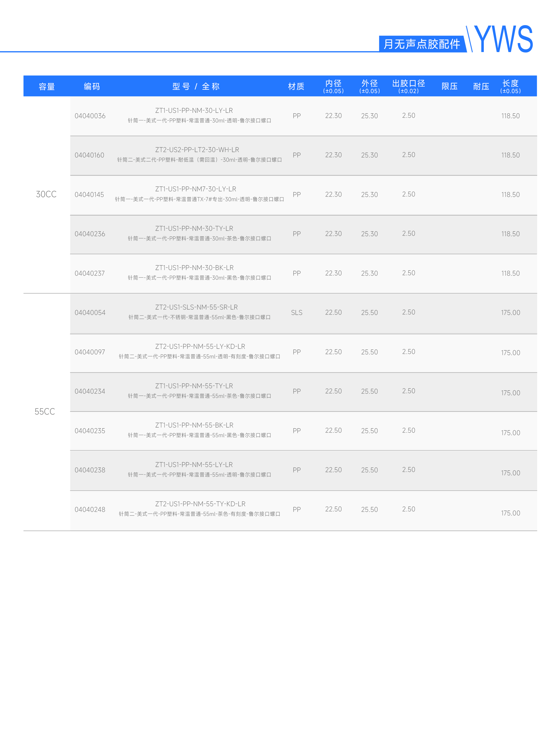Click the 出胶口径 column header
This screenshot has width=560, height=755.
coord(408,86)
